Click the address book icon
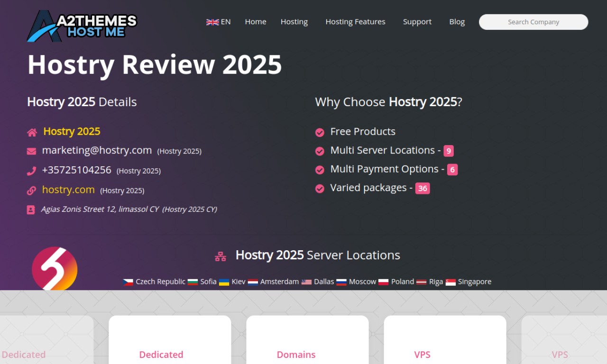 31,209
